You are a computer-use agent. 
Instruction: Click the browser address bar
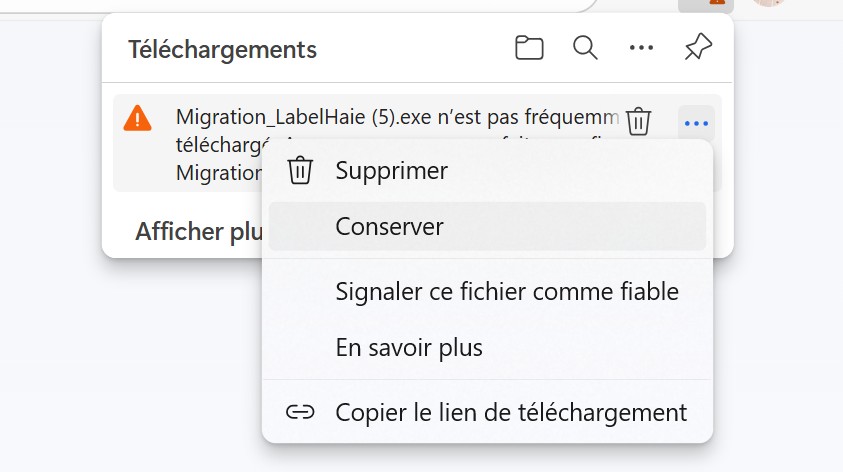(300, 3)
